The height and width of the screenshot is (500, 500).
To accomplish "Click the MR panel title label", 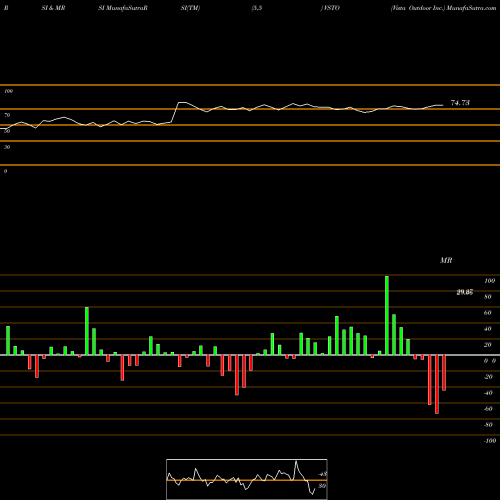I will point(446,260).
